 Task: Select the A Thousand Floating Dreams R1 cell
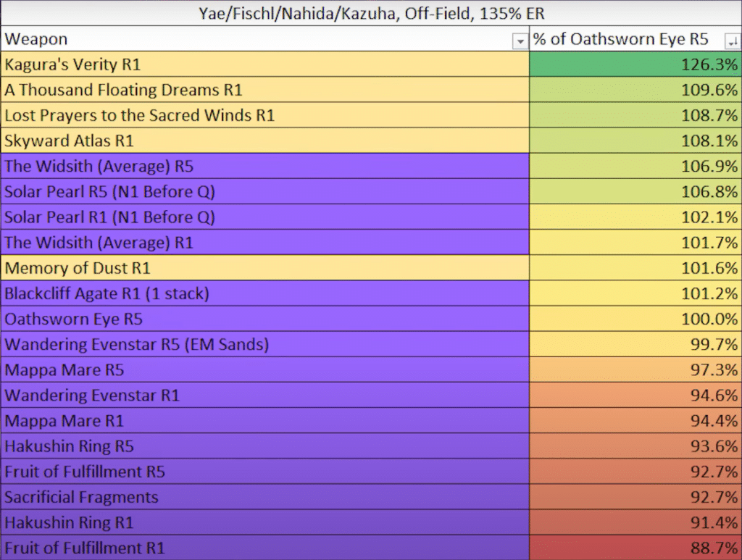[x=265, y=90]
